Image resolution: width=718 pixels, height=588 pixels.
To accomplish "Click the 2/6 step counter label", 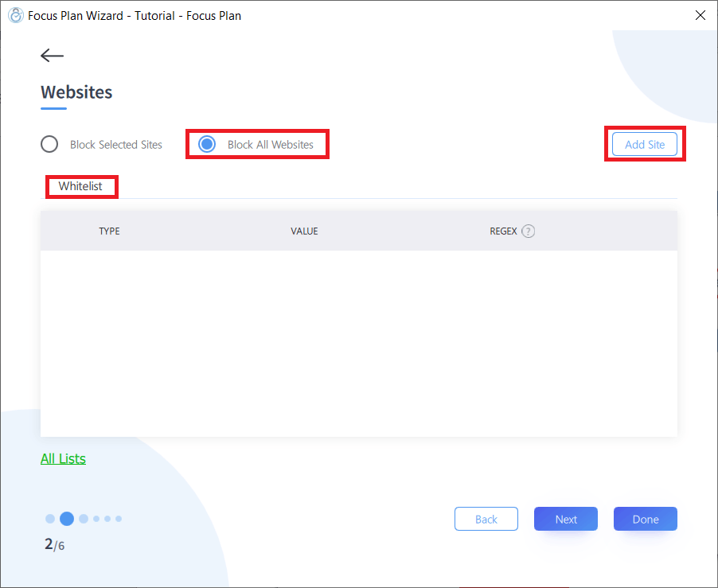I will click(54, 545).
